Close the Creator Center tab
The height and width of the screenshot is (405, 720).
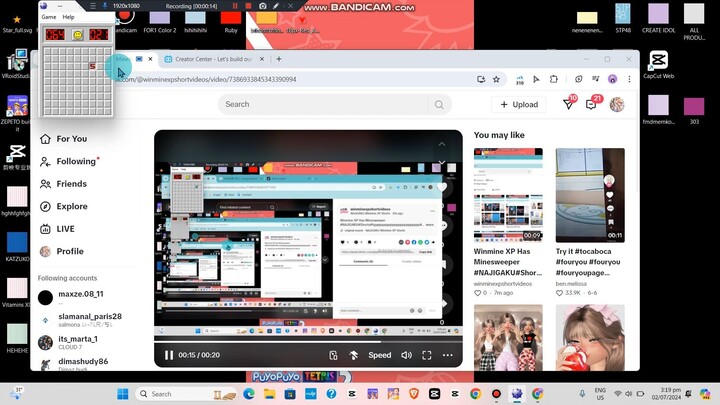tap(262, 59)
